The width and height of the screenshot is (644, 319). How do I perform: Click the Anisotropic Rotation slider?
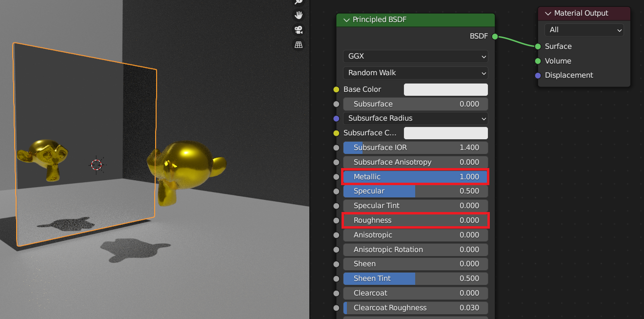pyautogui.click(x=415, y=250)
